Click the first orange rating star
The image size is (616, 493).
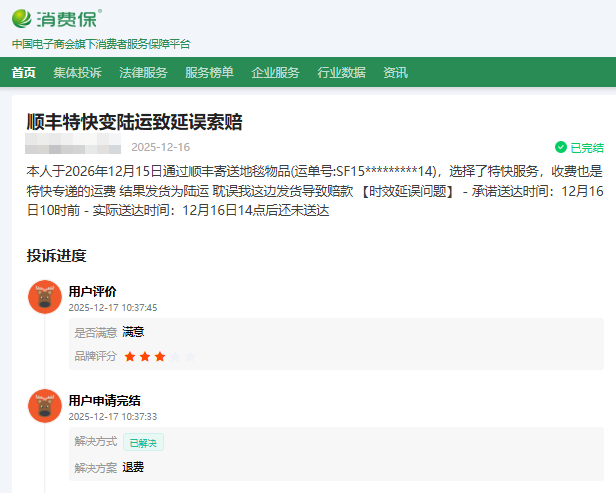[x=130, y=356]
